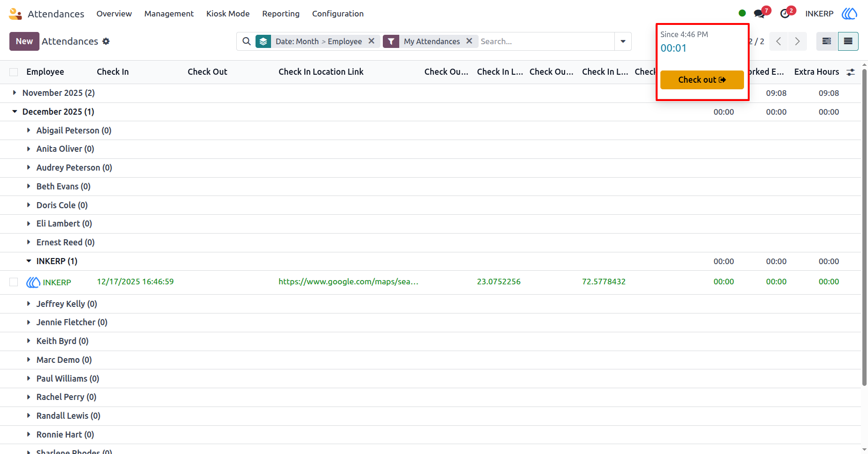Click the filter funnel icon
Image resolution: width=868 pixels, height=454 pixels.
click(391, 41)
